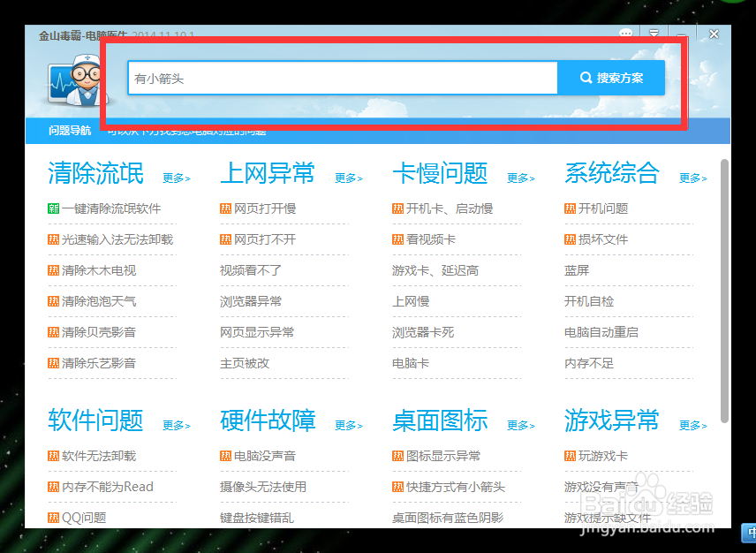Open 摄像头无法使用 solution
The width and height of the screenshot is (756, 553).
(x=263, y=487)
